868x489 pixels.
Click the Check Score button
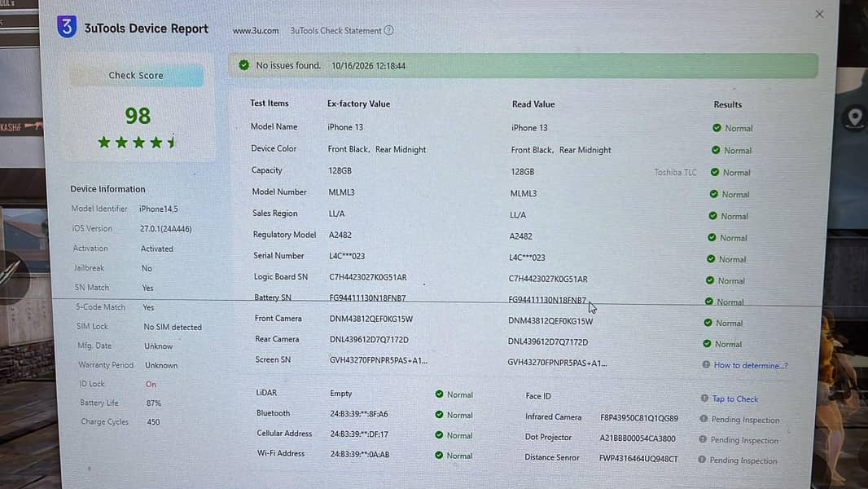[x=136, y=75]
